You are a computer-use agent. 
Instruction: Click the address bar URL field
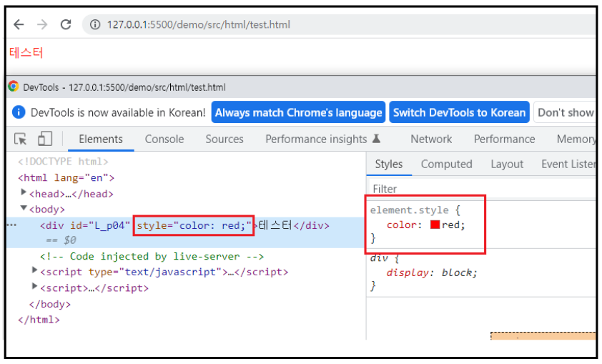coord(340,24)
